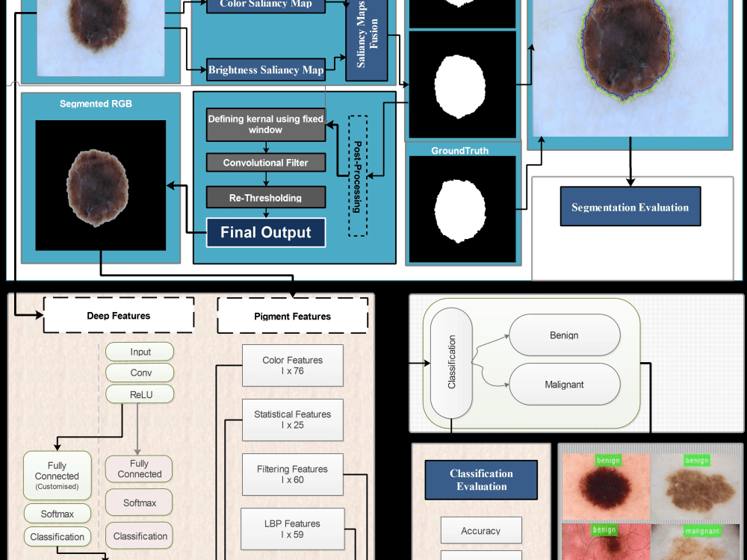Open the Segmented RGB lesion image

coord(101,185)
